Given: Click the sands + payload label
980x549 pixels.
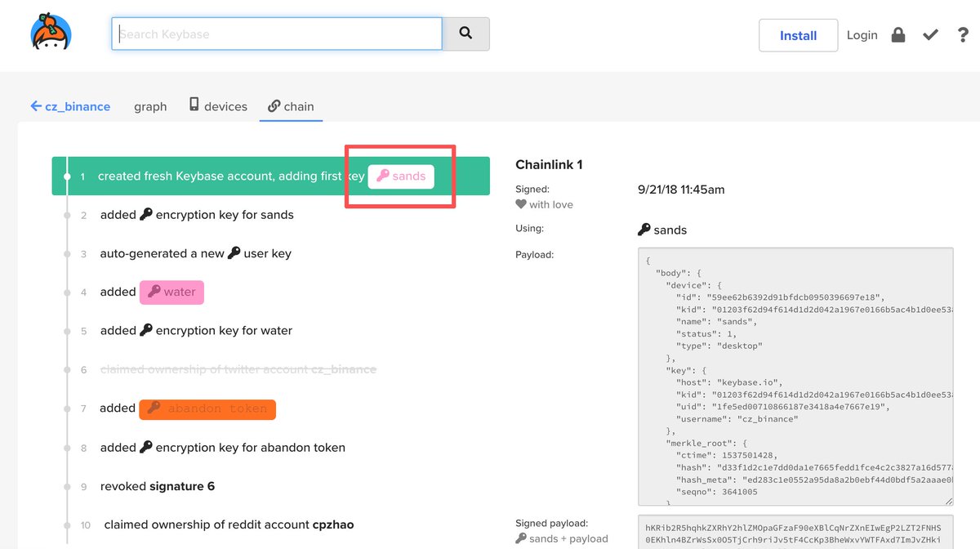Looking at the screenshot, I should click(562, 538).
